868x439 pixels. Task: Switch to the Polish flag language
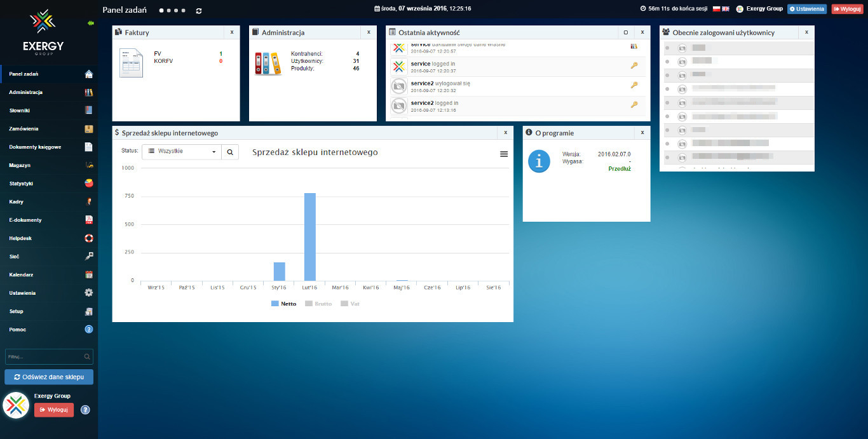coord(716,9)
